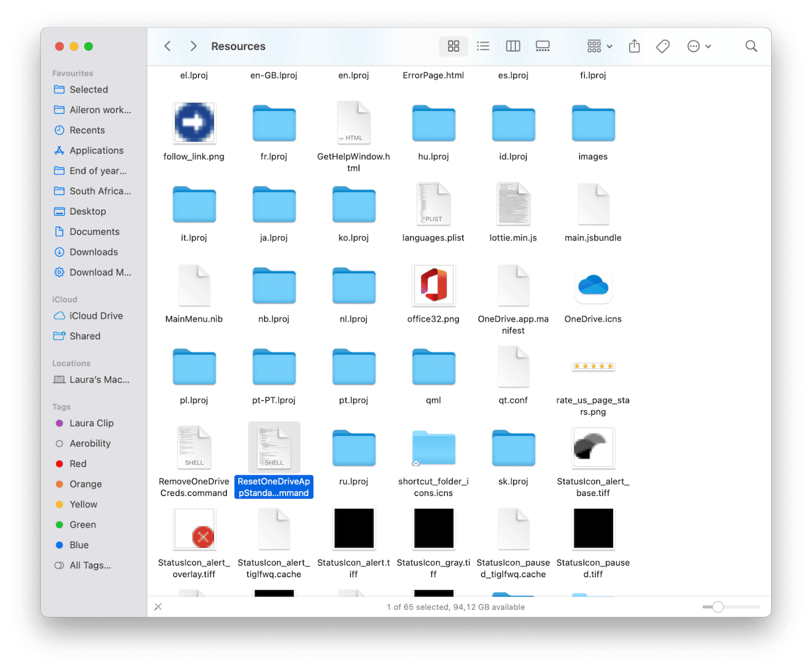Select the Red tag in the sidebar

coord(78,463)
